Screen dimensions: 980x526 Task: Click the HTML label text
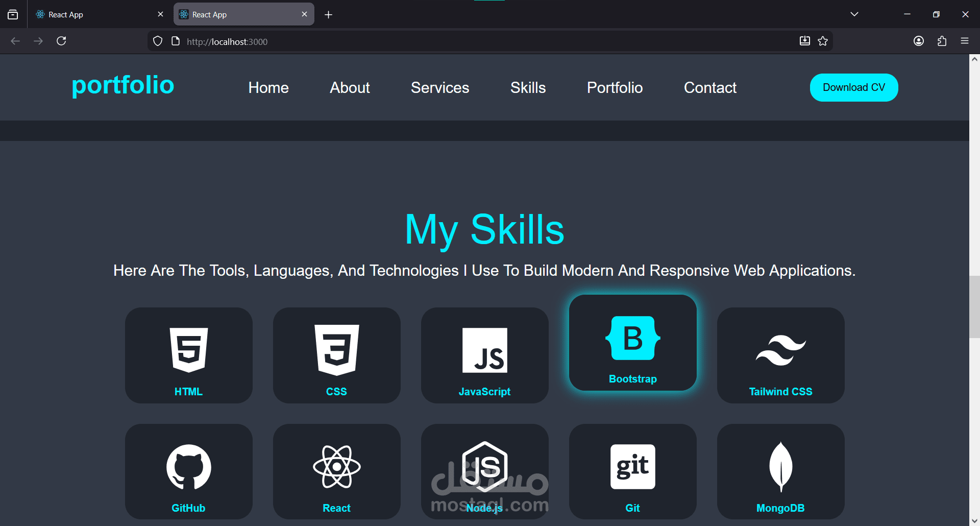tap(189, 392)
